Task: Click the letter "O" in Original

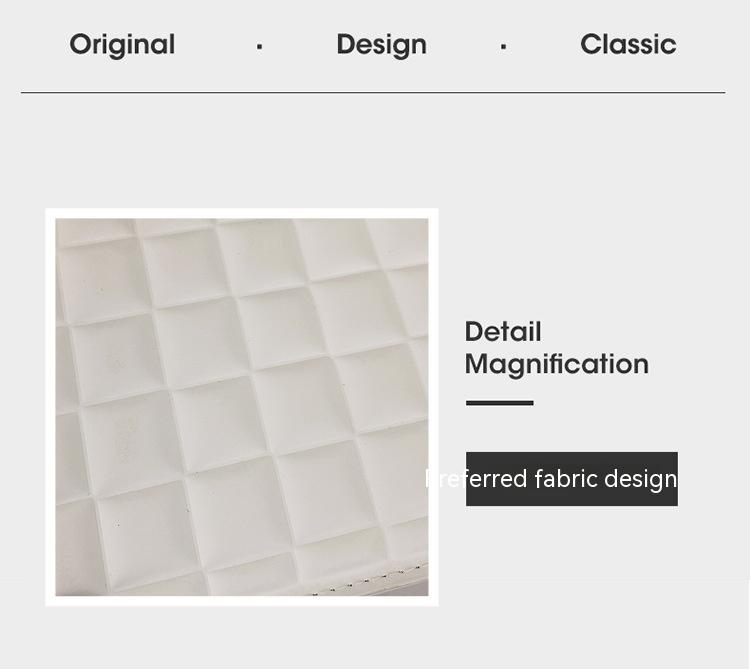Action: click(x=82, y=44)
